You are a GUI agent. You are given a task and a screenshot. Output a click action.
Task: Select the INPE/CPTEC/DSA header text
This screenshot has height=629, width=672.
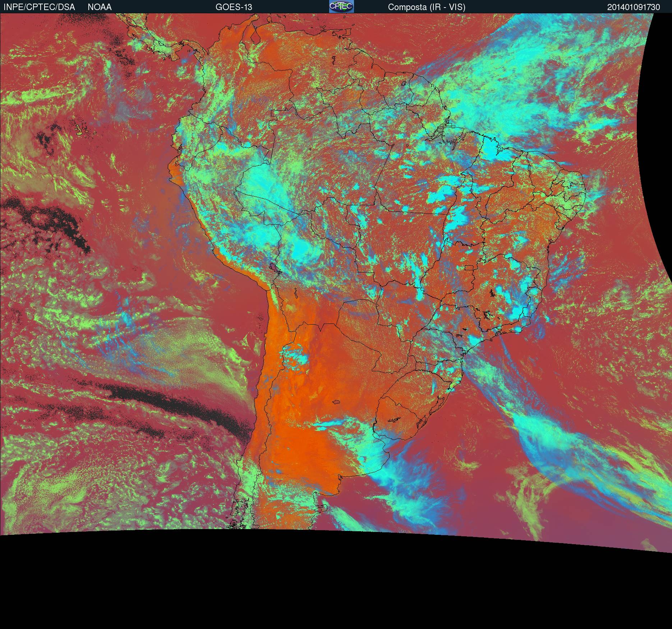(x=39, y=7)
